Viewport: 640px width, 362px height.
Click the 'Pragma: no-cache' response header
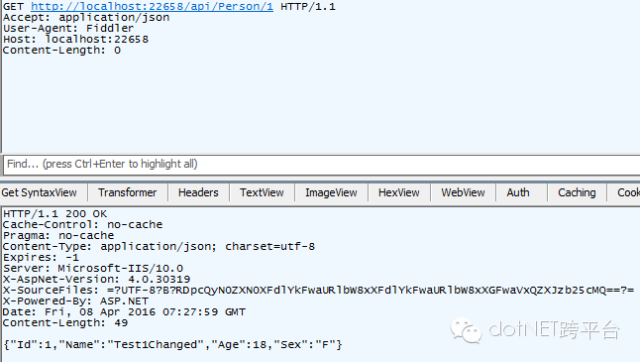pyautogui.click(x=58, y=236)
